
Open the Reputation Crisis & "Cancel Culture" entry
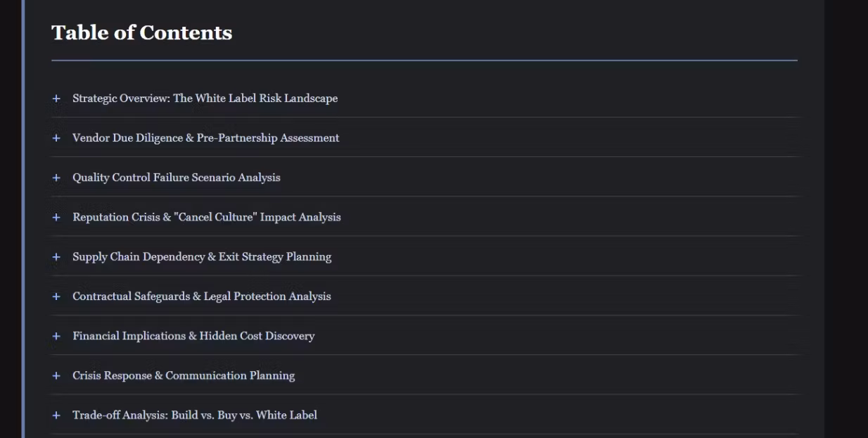pyautogui.click(x=206, y=218)
